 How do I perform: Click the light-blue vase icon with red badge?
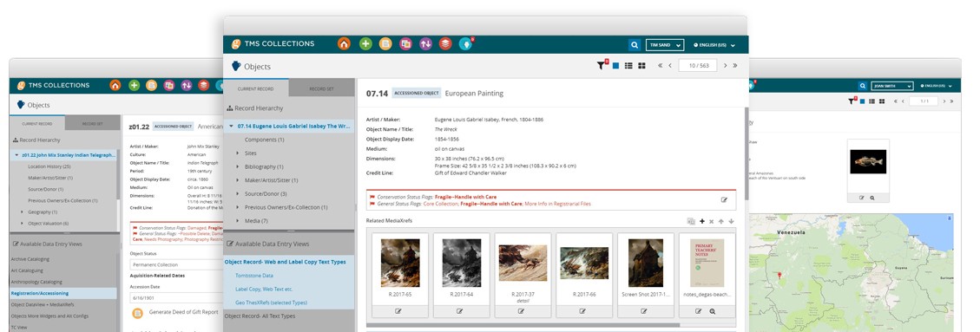click(465, 43)
